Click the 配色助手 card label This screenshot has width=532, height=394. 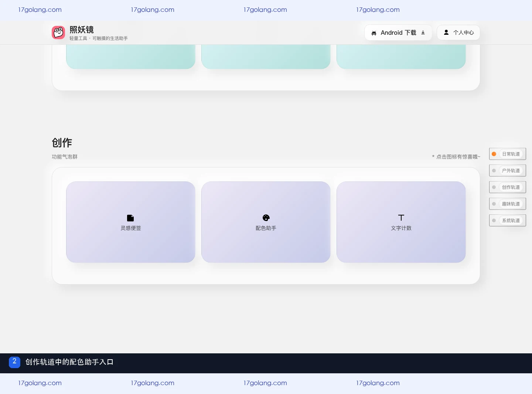tap(266, 228)
